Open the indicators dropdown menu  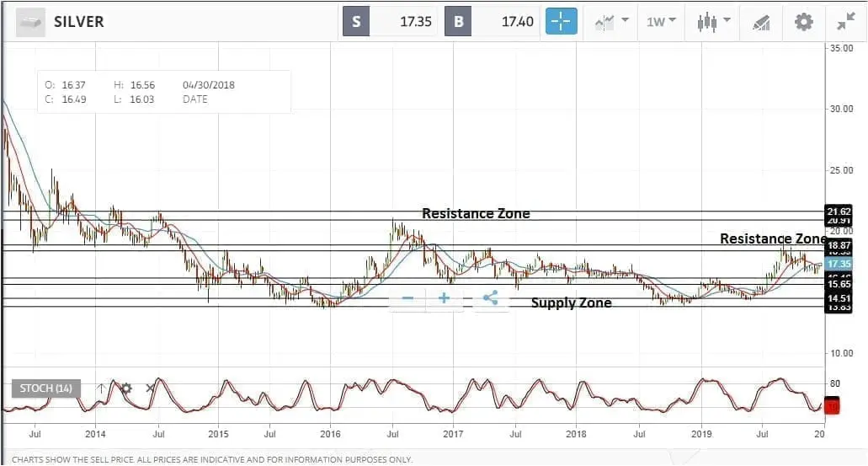(612, 22)
